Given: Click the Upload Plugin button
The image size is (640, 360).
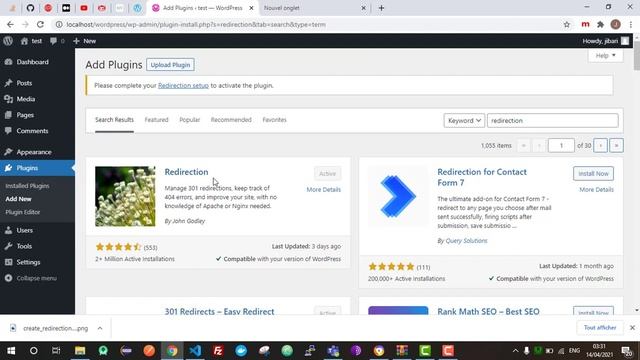Looking at the screenshot, I should click(170, 65).
